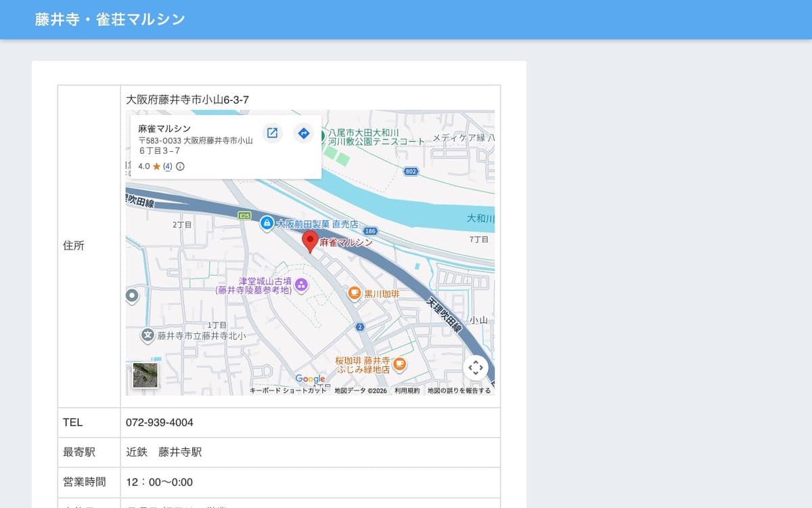This screenshot has height=508, width=812.
Task: Open larger map icon in info card
Action: [x=272, y=133]
